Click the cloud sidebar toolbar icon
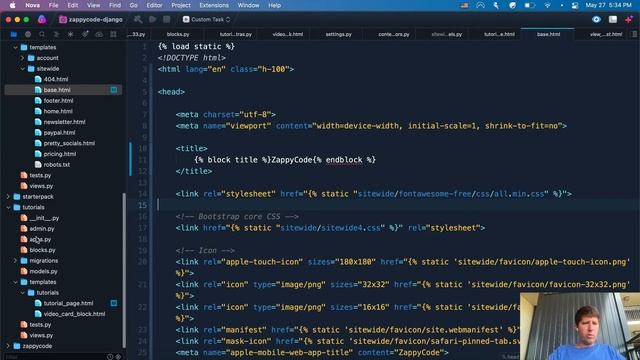 99,34
